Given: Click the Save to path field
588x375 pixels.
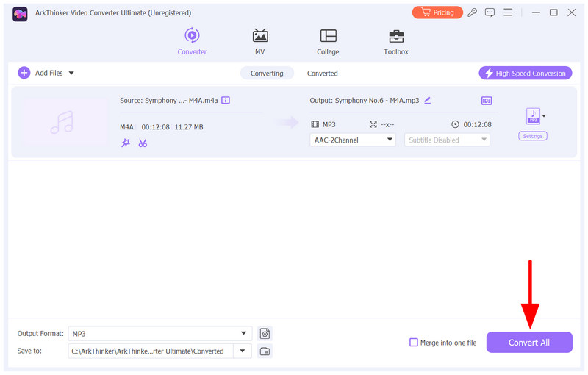Looking at the screenshot, I should (x=151, y=351).
